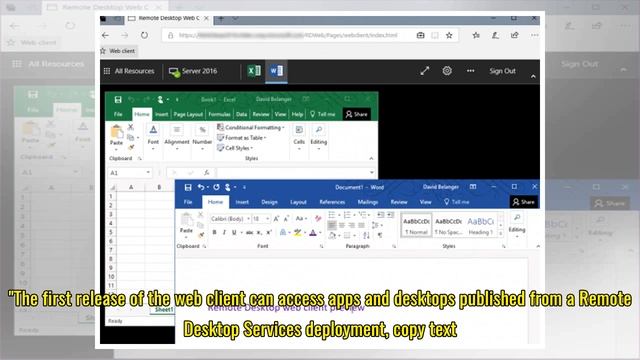Toggle full screen in web client
The height and width of the screenshot is (360, 640).
[424, 71]
